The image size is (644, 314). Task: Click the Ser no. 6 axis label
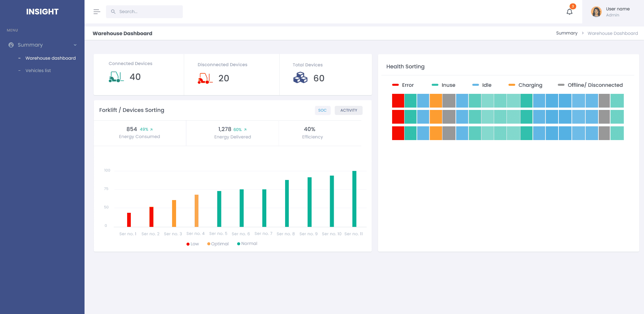241,234
